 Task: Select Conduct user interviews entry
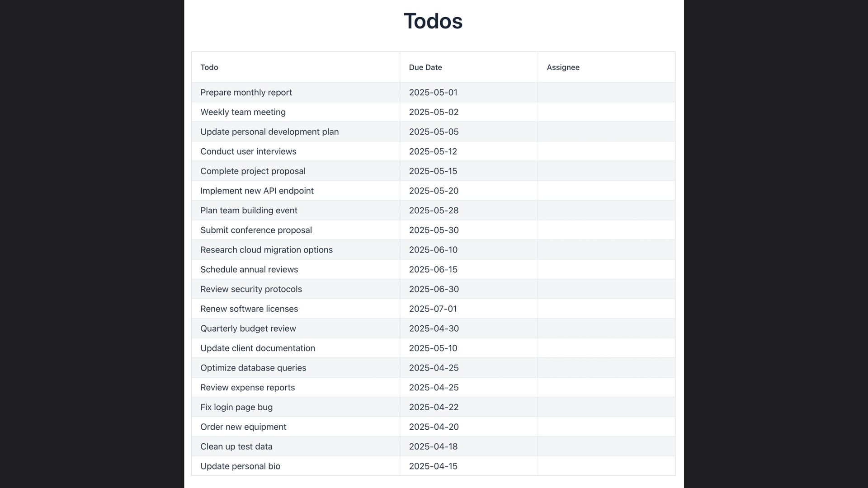click(x=248, y=151)
